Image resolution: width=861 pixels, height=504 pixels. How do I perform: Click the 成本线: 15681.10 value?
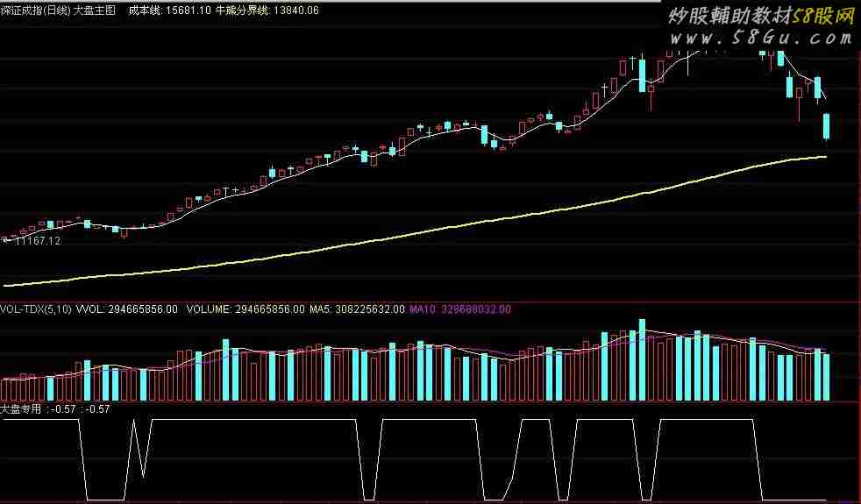pos(170,11)
